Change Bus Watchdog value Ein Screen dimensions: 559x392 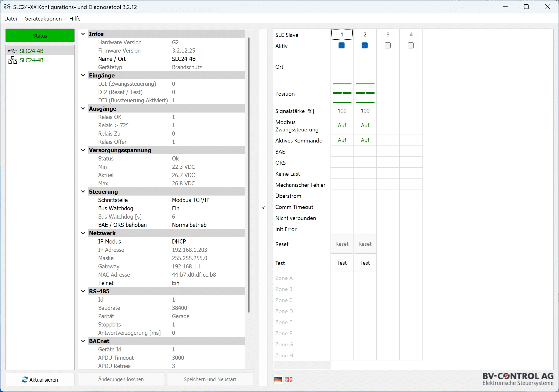coord(175,208)
